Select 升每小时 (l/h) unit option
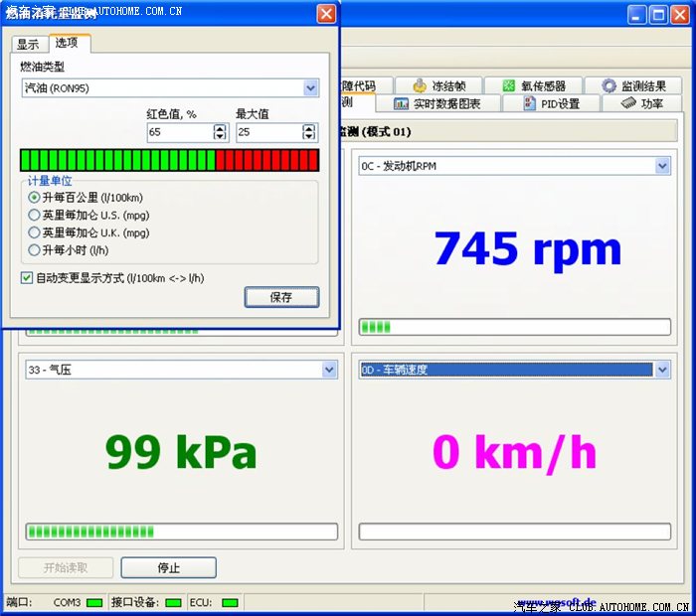 pos(35,250)
